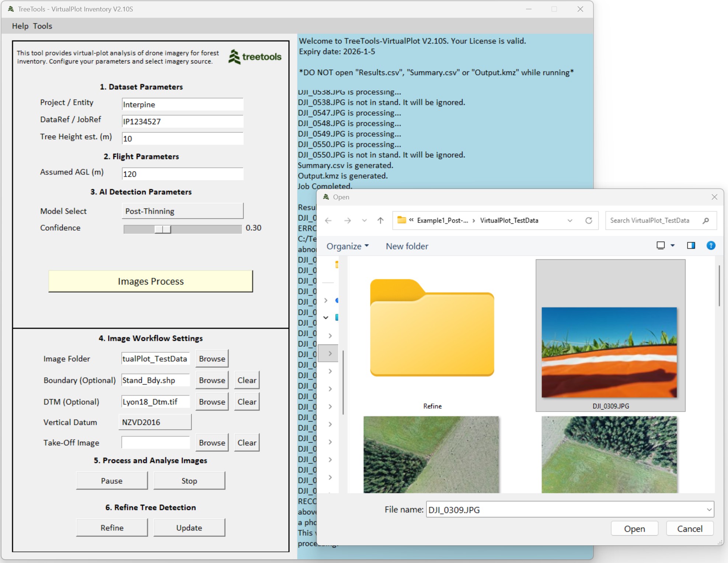Click the search magnifier icon
The width and height of the screenshot is (728, 563).
click(706, 220)
